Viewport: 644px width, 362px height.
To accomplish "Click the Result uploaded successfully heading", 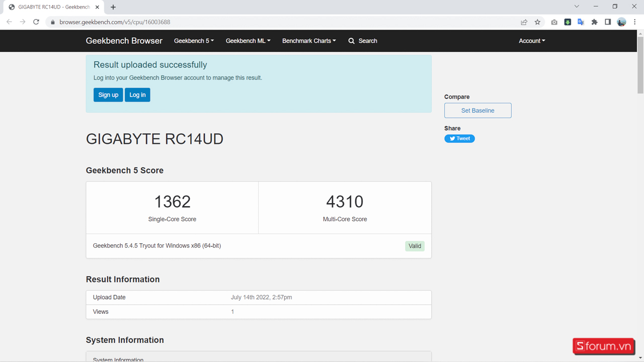I will [150, 65].
